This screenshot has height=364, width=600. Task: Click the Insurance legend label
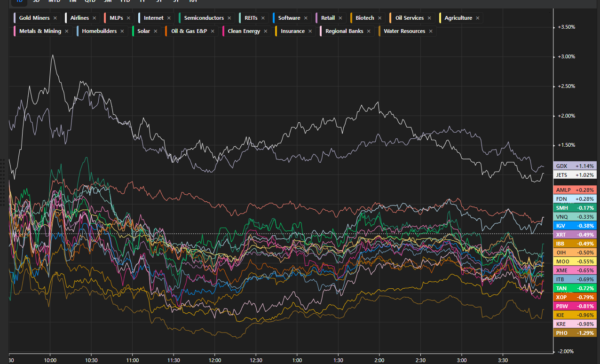[x=292, y=32]
